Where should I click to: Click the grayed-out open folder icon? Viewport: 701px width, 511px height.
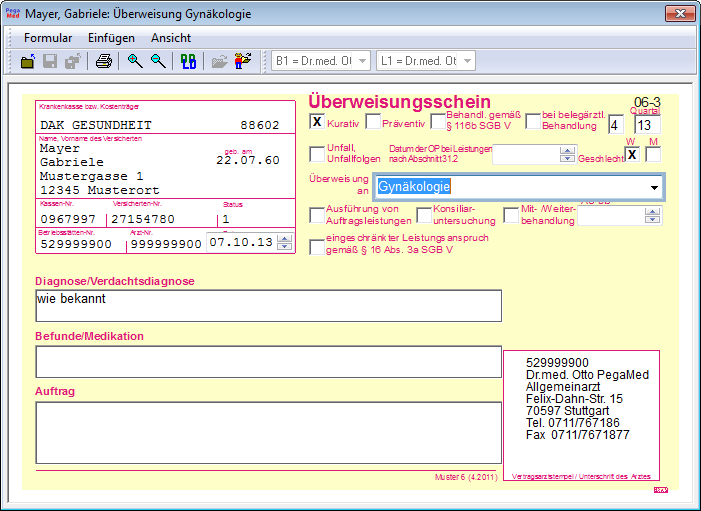[x=219, y=61]
